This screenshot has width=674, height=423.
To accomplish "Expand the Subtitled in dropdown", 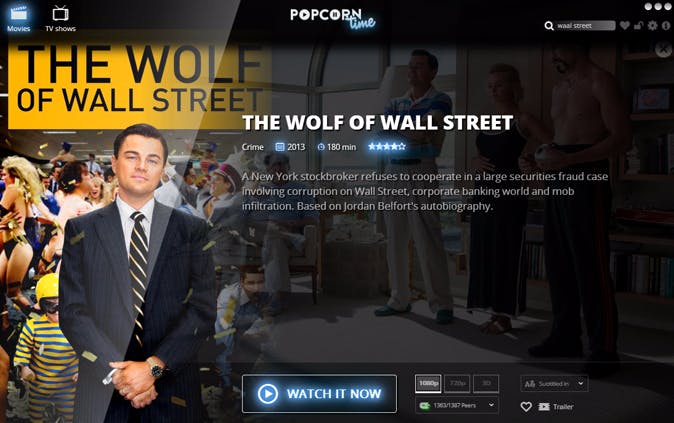I will tap(554, 383).
